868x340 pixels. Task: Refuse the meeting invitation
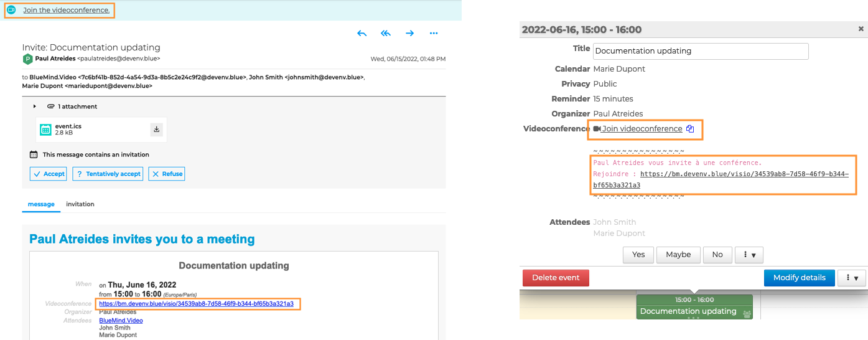(167, 174)
